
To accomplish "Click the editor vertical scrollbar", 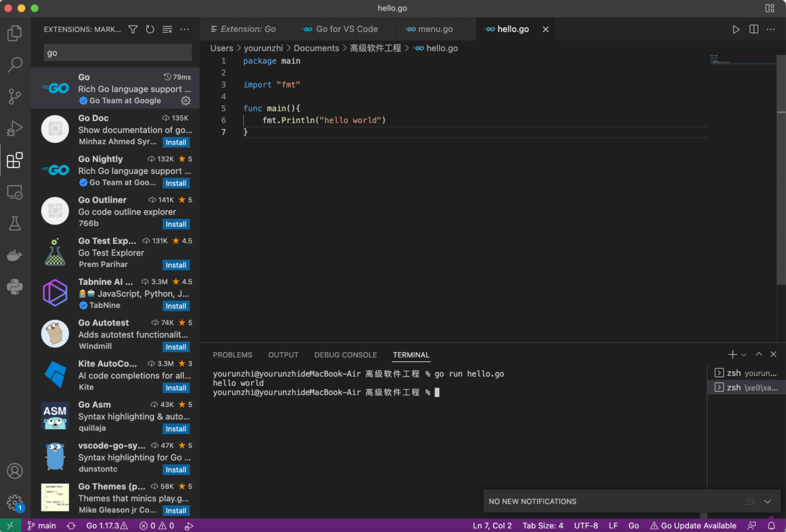I will (x=781, y=170).
